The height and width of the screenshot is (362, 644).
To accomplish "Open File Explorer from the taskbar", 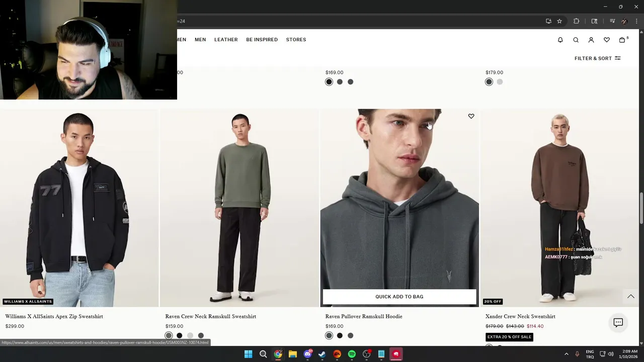I will click(x=292, y=354).
